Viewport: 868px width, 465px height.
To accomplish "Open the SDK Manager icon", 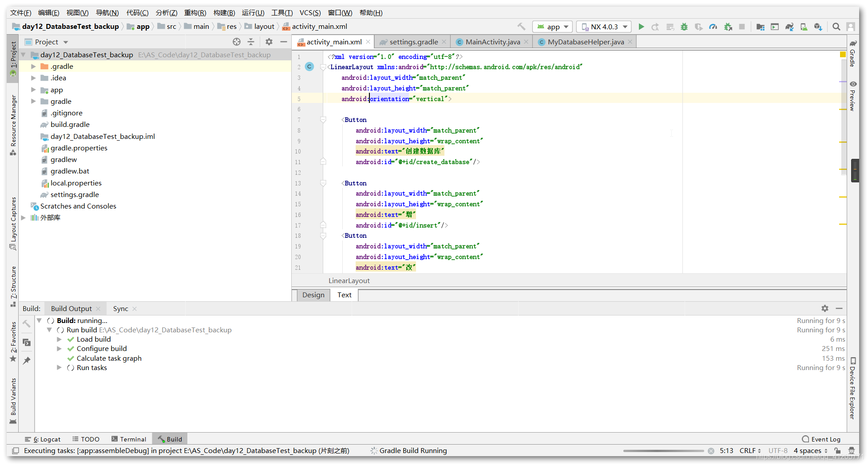I will point(818,27).
